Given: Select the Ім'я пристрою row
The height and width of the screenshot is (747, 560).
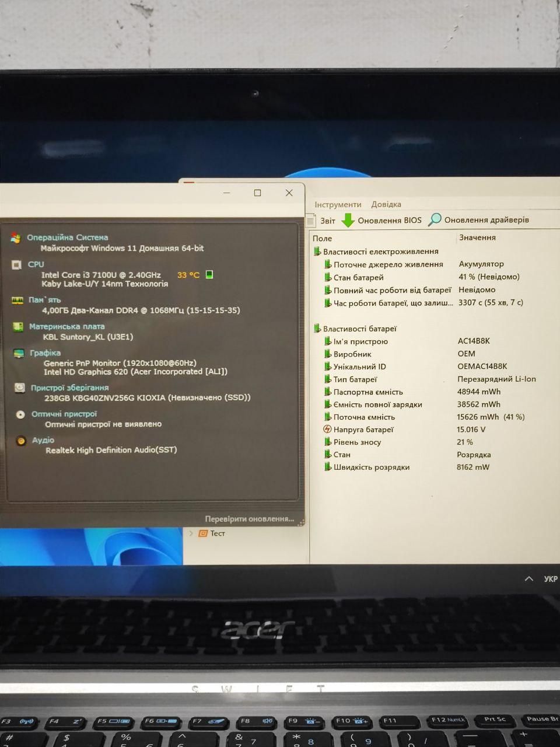Looking at the screenshot, I should [x=435, y=341].
